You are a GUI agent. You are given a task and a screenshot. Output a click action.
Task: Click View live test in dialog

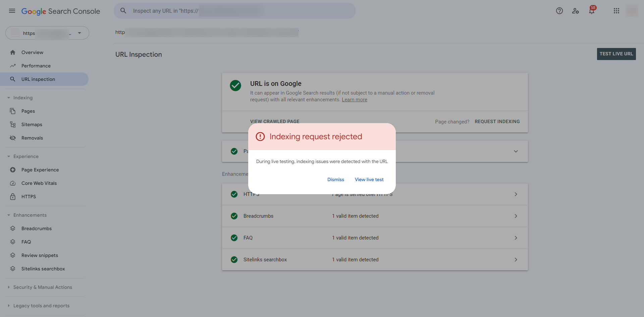coord(369,179)
